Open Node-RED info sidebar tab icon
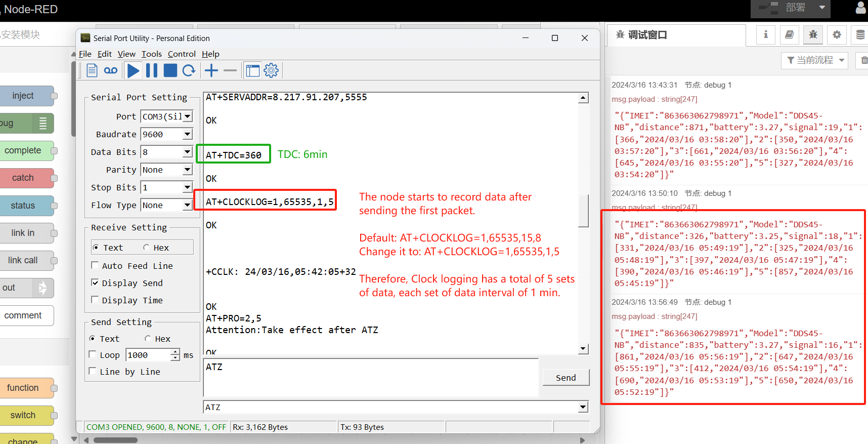Screen dimensions: 868x444 [x=766, y=34]
